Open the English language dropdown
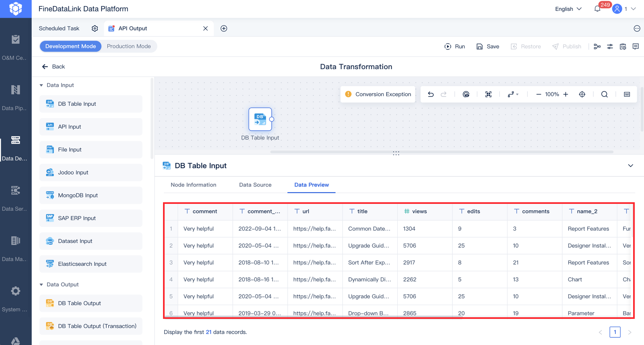This screenshot has height=345, width=644. click(568, 9)
